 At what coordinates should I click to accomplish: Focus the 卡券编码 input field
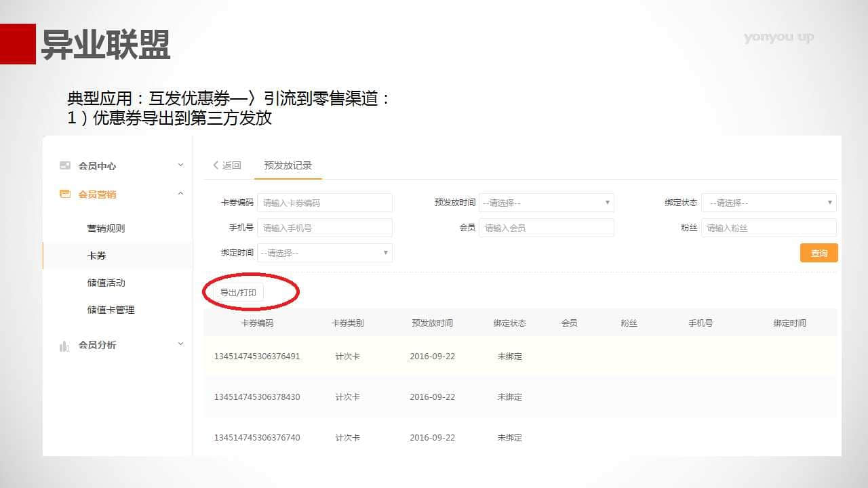click(x=324, y=203)
